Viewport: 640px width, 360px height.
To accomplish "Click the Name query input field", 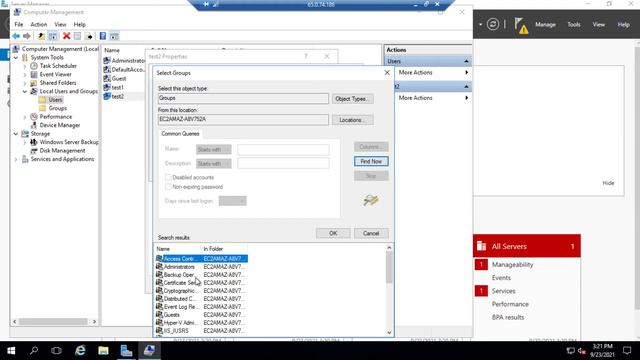I will click(283, 149).
